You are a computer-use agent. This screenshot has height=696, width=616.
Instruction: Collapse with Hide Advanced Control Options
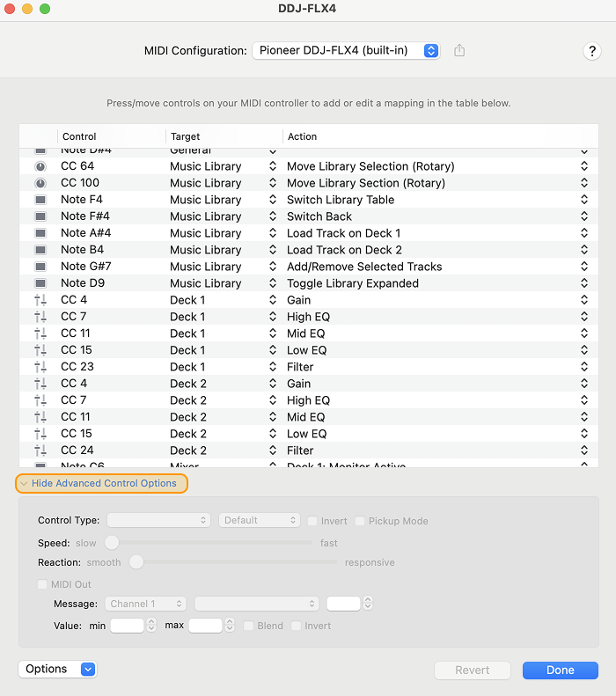tap(101, 483)
